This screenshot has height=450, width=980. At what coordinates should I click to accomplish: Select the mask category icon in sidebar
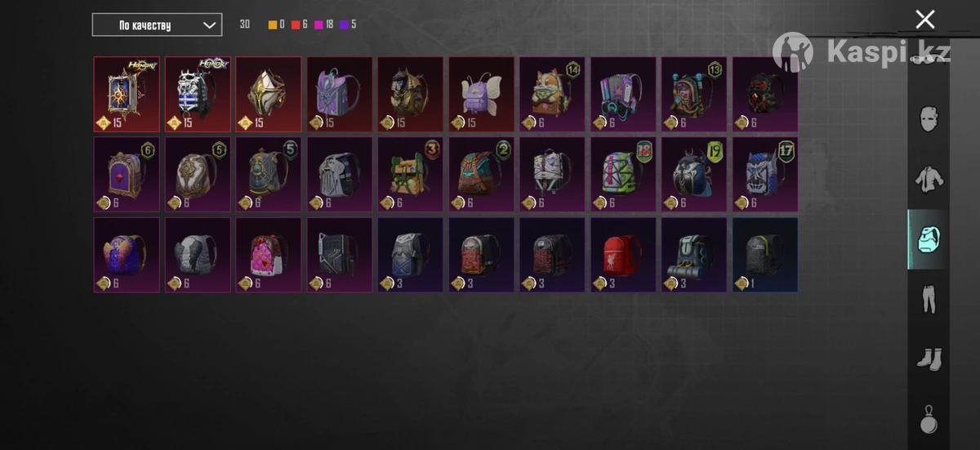click(x=929, y=118)
